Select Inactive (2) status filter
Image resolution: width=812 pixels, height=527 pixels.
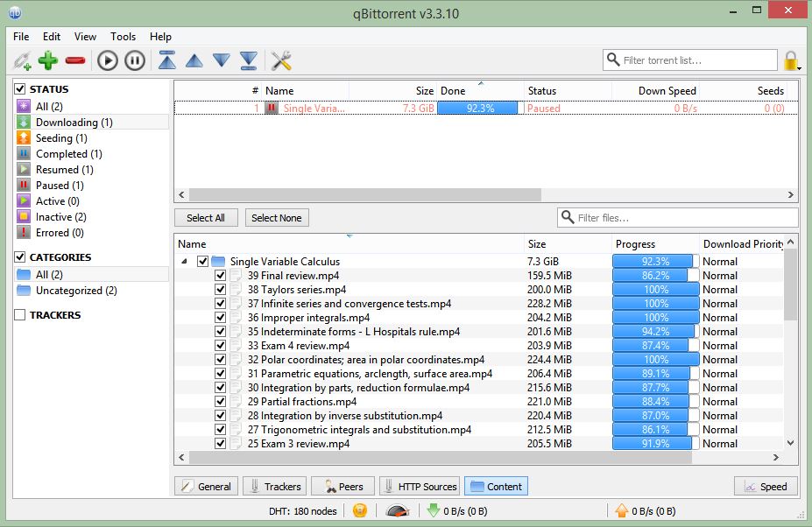(60, 217)
